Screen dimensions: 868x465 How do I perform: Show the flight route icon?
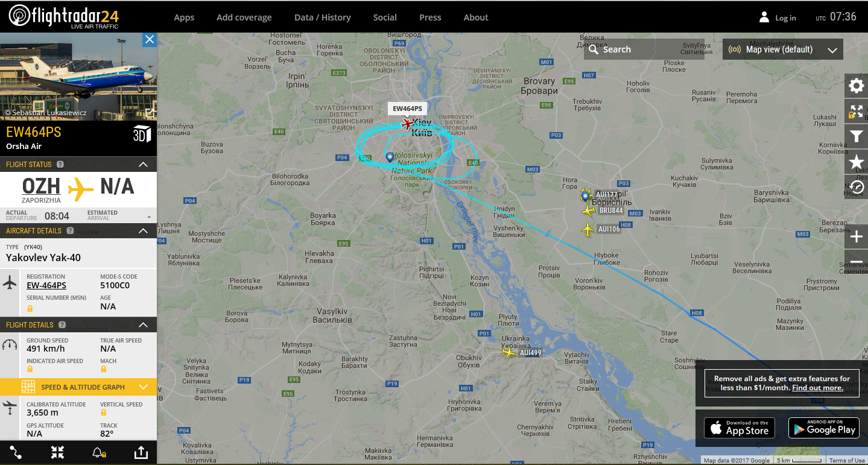pyautogui.click(x=16, y=452)
